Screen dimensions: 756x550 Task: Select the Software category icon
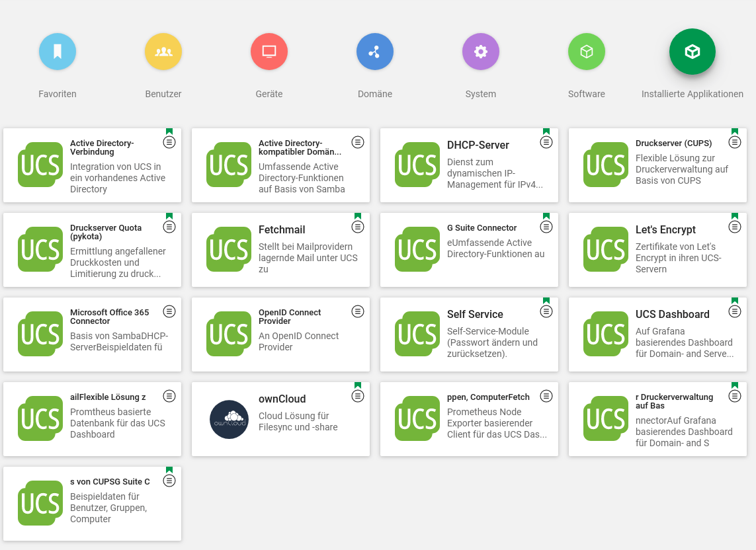tap(587, 52)
